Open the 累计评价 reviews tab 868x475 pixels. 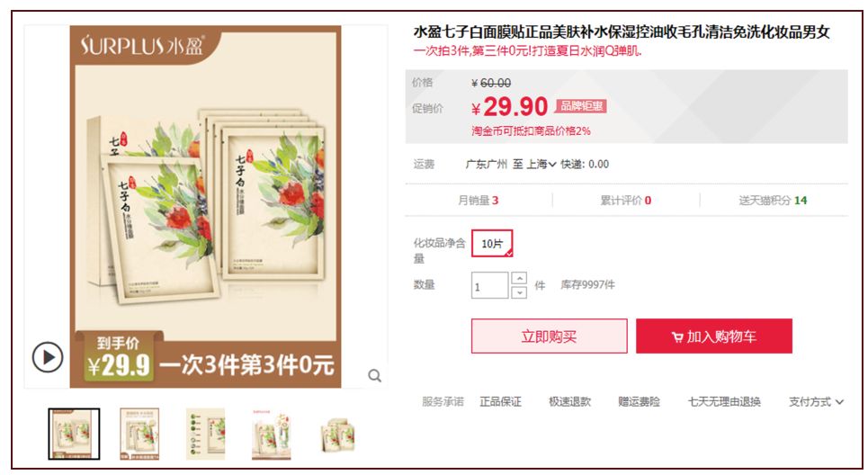pyautogui.click(x=625, y=201)
